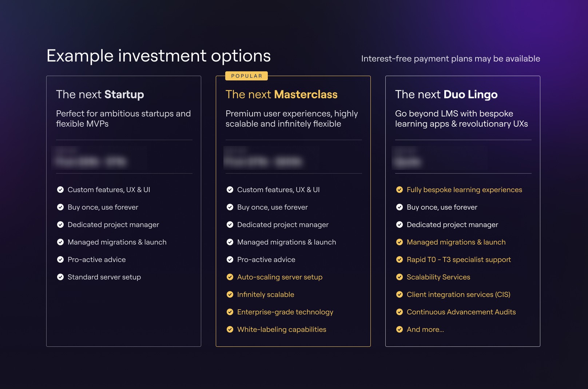Select 'The next Duo Lingo' card heading
588x389 pixels.
tap(446, 95)
